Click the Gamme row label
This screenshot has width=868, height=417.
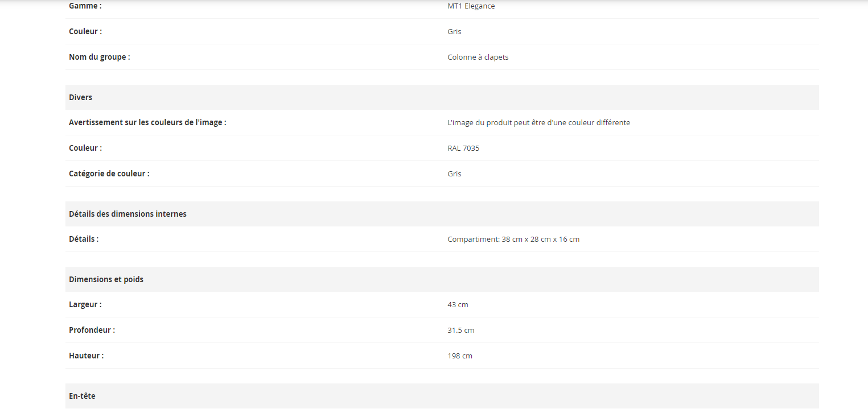click(x=85, y=6)
